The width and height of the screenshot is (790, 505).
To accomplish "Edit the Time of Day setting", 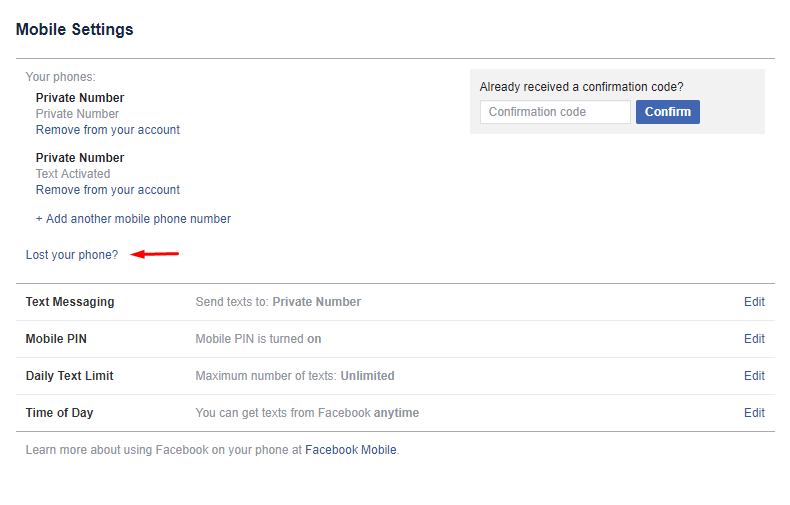I will 754,413.
